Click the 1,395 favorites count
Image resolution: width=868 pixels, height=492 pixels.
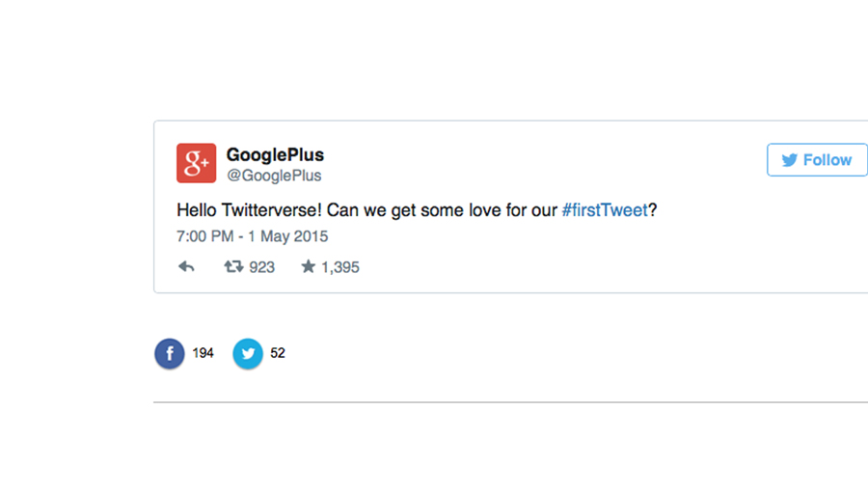(x=340, y=267)
